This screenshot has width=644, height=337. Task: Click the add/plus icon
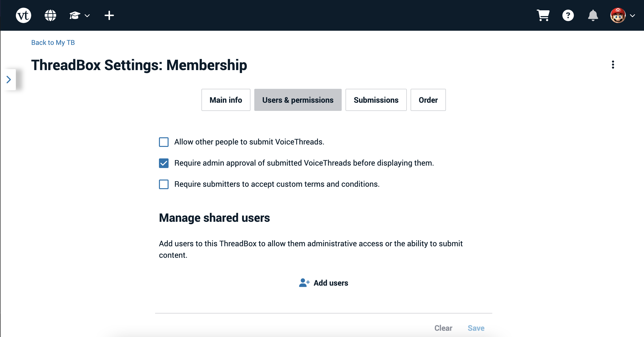tap(109, 15)
